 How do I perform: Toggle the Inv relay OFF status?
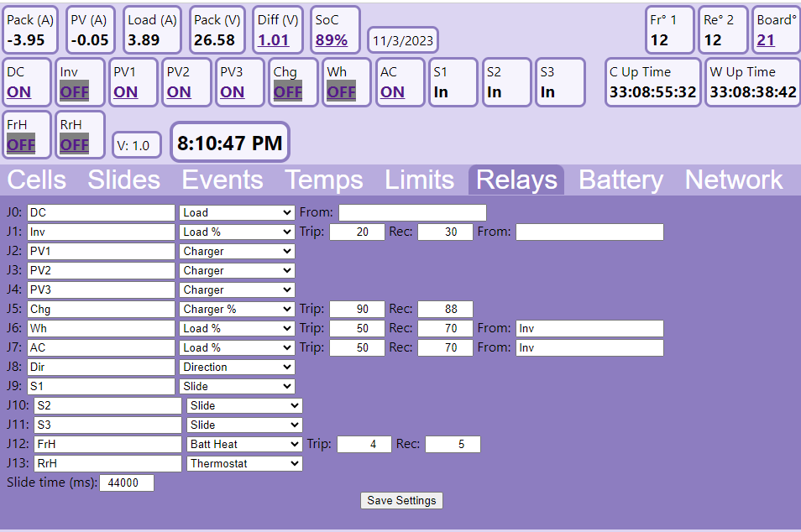point(74,92)
